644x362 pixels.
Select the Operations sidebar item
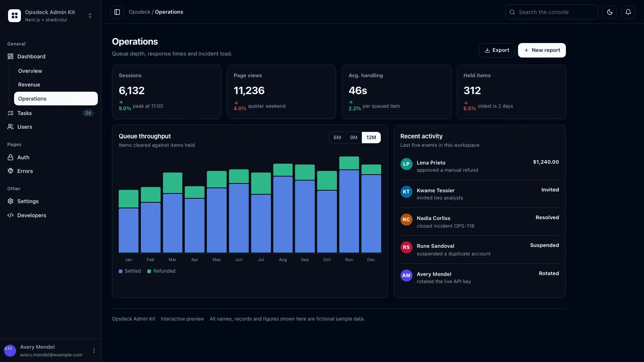tap(56, 99)
